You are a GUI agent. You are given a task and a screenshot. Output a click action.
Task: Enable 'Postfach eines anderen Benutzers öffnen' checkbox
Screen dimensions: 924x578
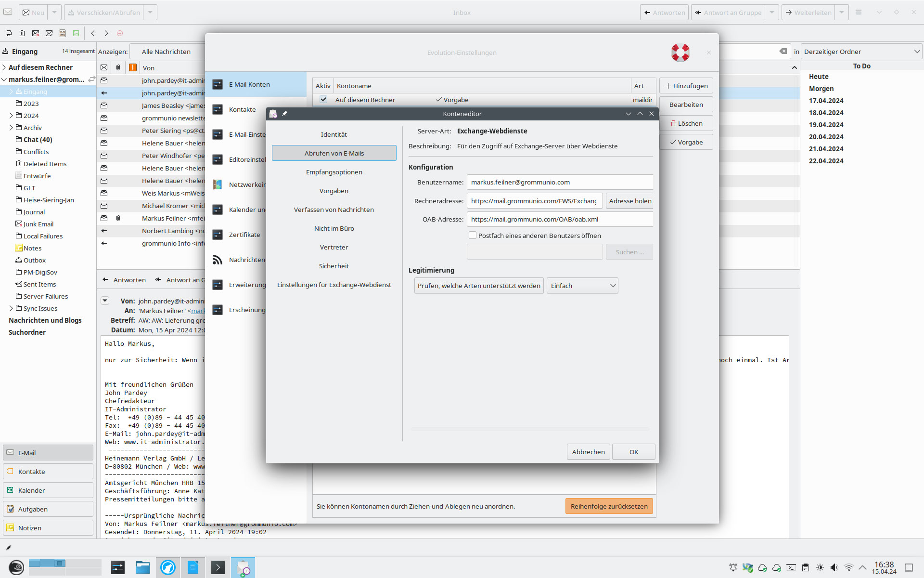473,236
